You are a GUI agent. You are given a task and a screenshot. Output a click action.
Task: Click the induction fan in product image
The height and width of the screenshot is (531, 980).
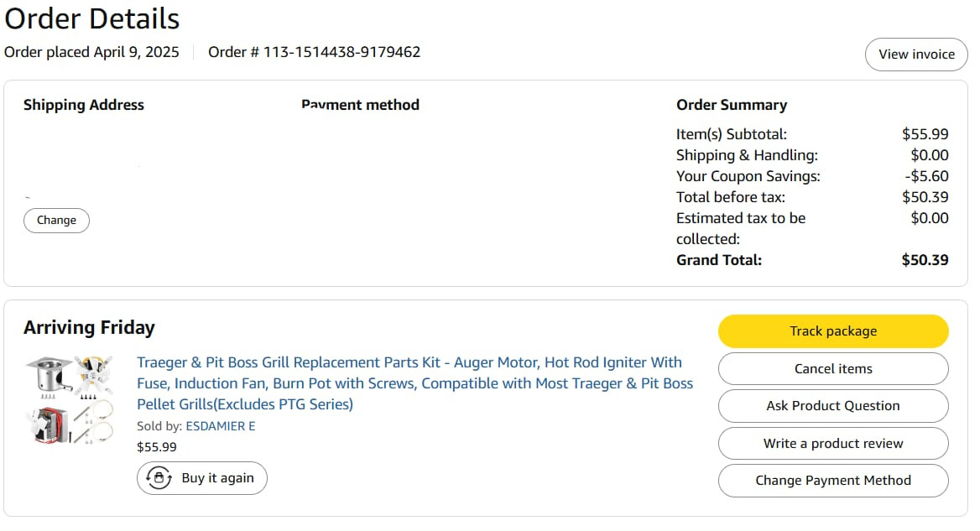pyautogui.click(x=93, y=374)
